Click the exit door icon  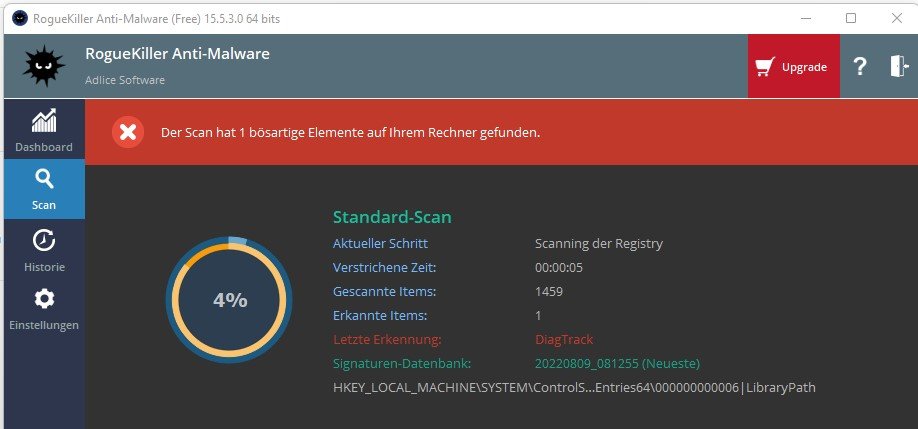point(899,66)
